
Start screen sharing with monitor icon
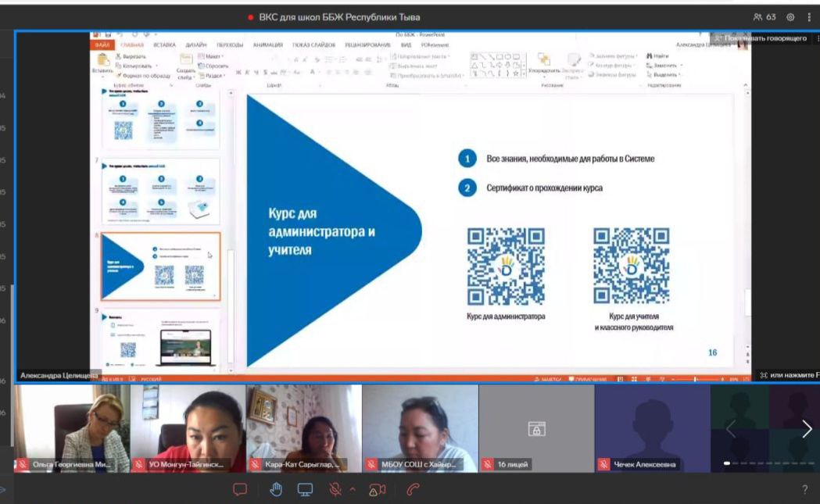[x=306, y=489]
